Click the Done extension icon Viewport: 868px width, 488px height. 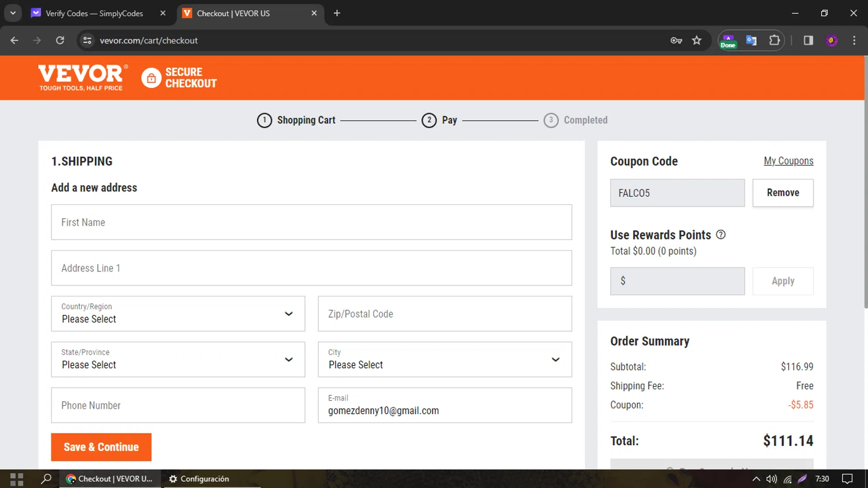728,41
